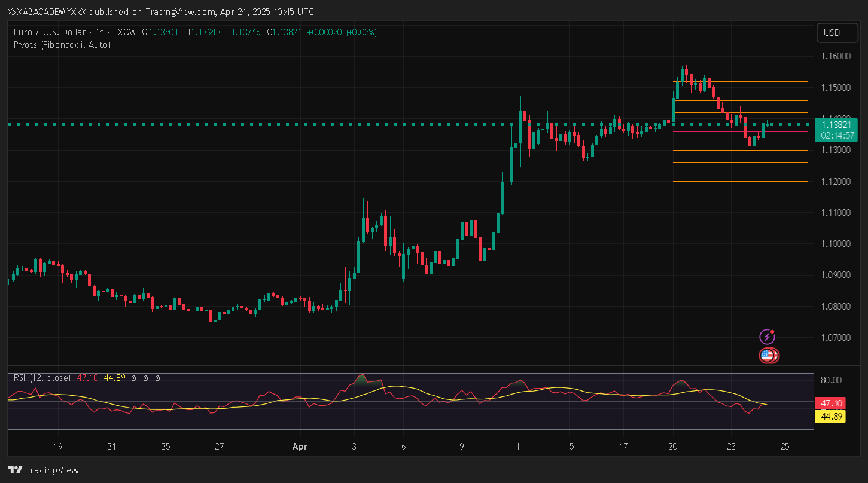Viewport: 868px width, 483px height.
Task: Click the Pivots (Fibonacci, Auto) indicator label
Action: coord(62,44)
